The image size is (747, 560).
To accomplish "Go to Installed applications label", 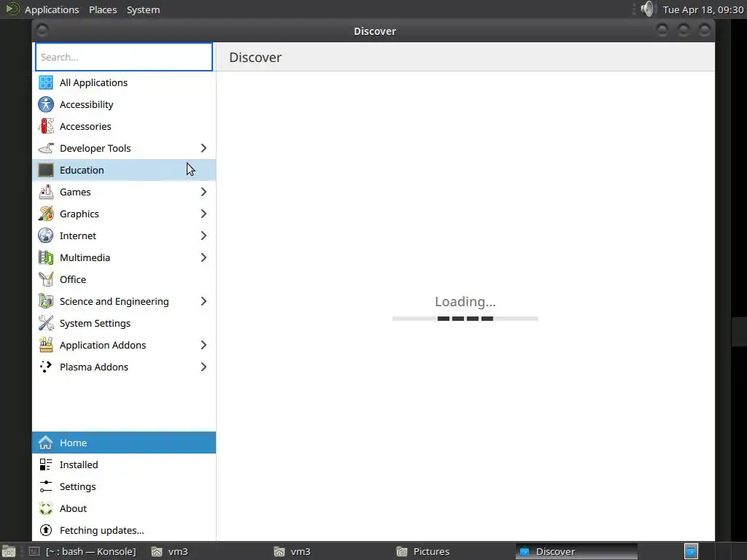I will [79, 464].
